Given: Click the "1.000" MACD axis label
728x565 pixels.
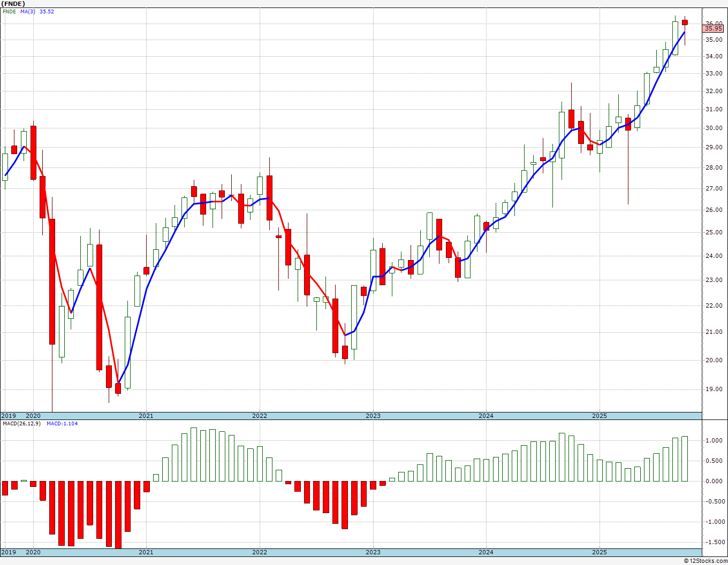Looking at the screenshot, I should pos(713,440).
